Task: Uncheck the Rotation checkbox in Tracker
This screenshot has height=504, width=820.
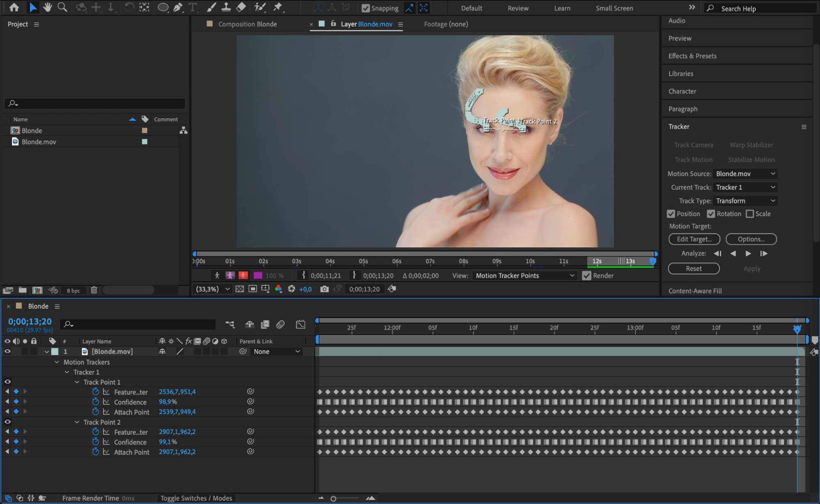Action: pos(711,214)
